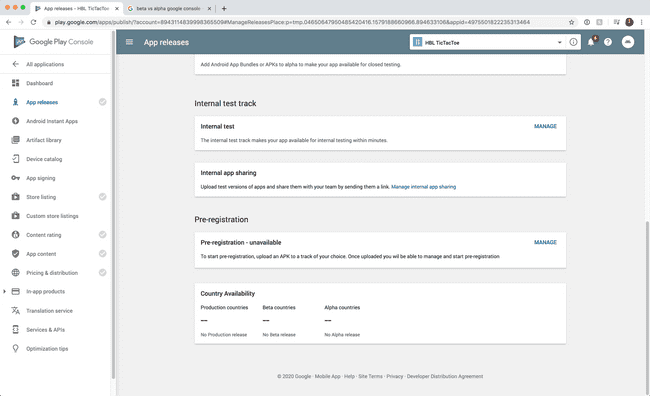650x396 pixels.
Task: Open a new browser tab
Action: [224, 8]
